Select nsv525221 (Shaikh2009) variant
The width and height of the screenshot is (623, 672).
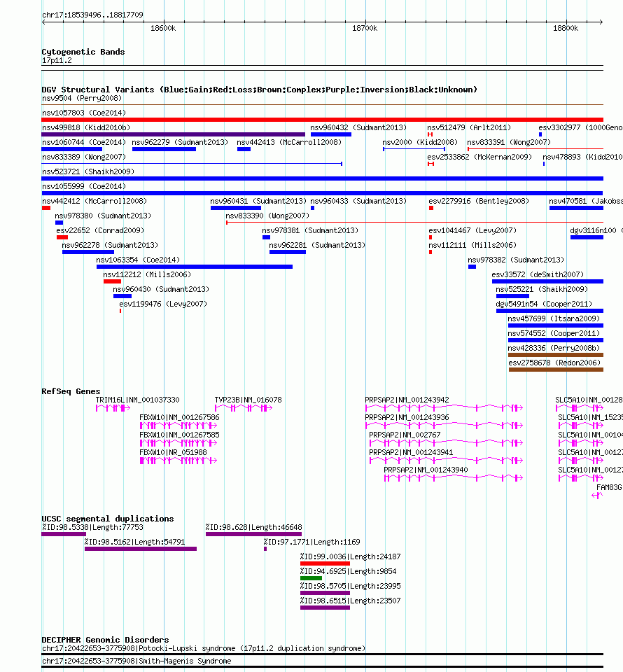pos(512,295)
